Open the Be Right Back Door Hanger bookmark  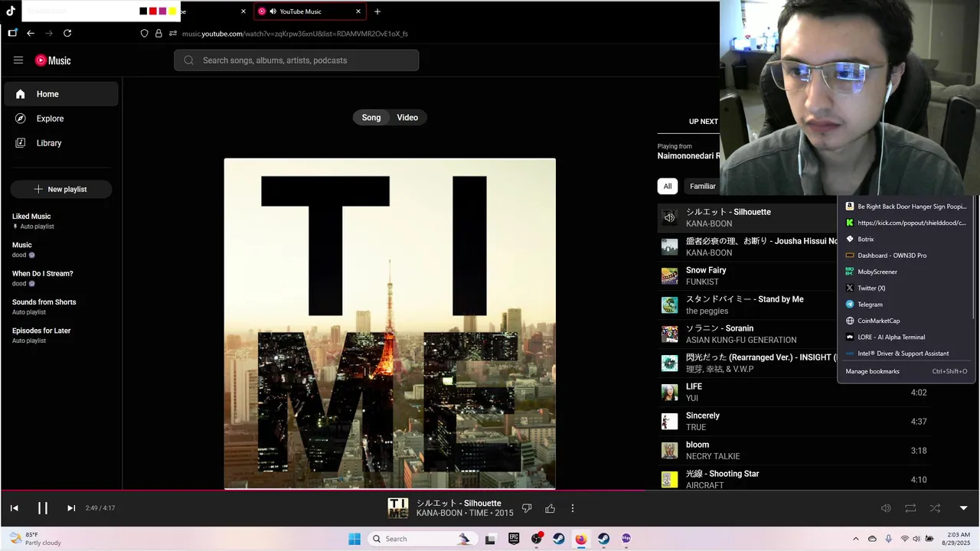(906, 207)
